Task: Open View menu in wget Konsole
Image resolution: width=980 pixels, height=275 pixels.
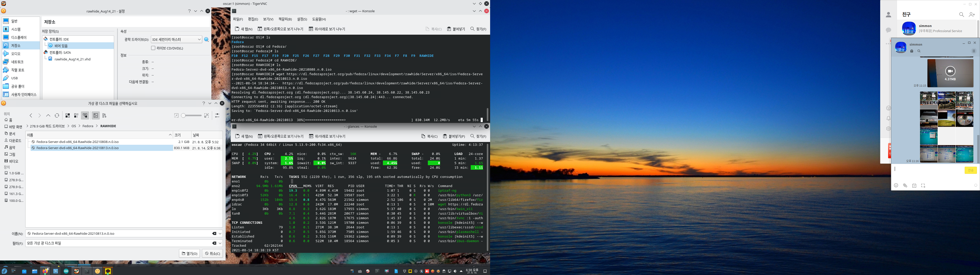Action: pos(268,19)
